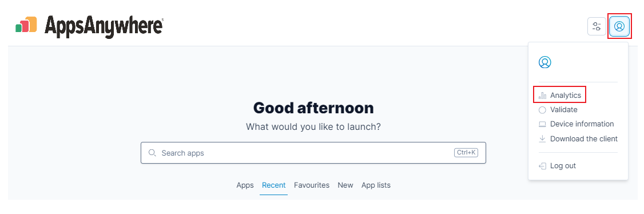Click the settings sliders icon button

click(x=597, y=26)
